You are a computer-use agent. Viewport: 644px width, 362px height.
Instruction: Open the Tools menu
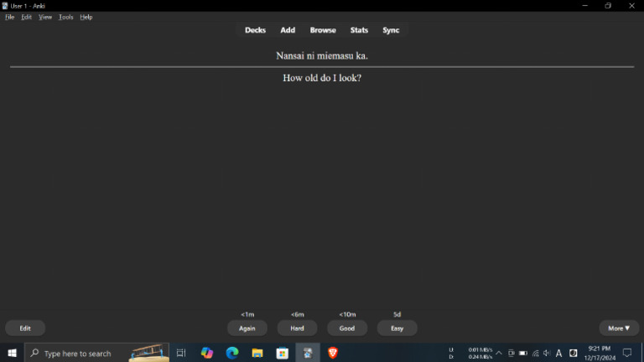[x=65, y=17]
